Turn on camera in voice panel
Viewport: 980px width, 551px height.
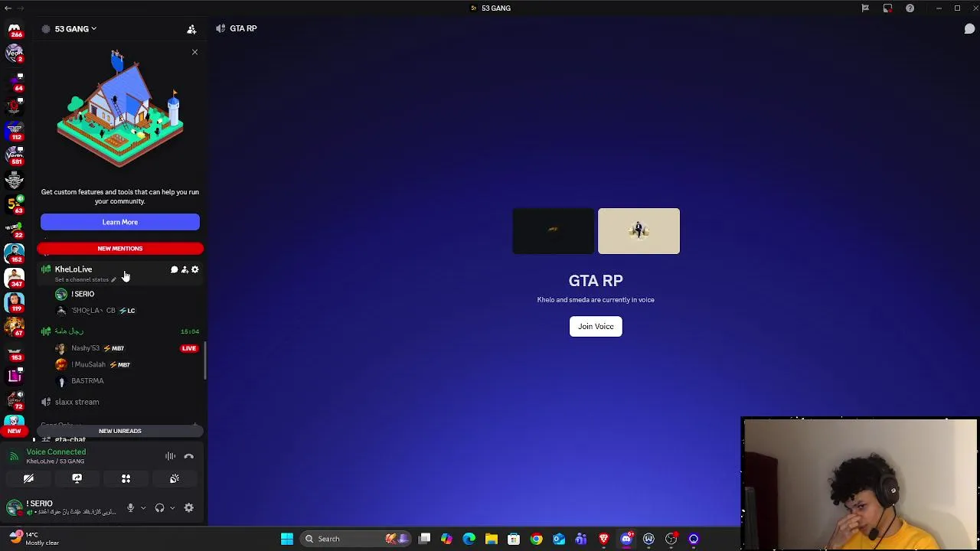(x=28, y=478)
